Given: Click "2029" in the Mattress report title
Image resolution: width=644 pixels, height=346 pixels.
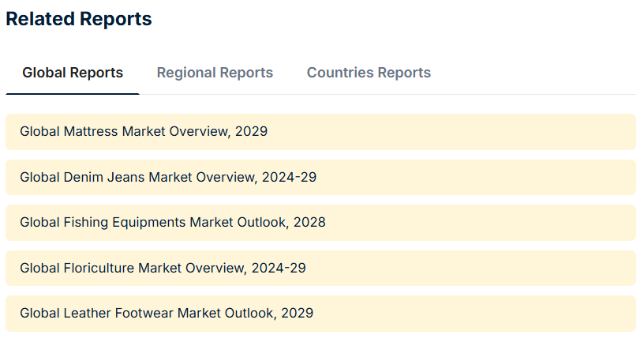Looking at the screenshot, I should coord(251,131).
